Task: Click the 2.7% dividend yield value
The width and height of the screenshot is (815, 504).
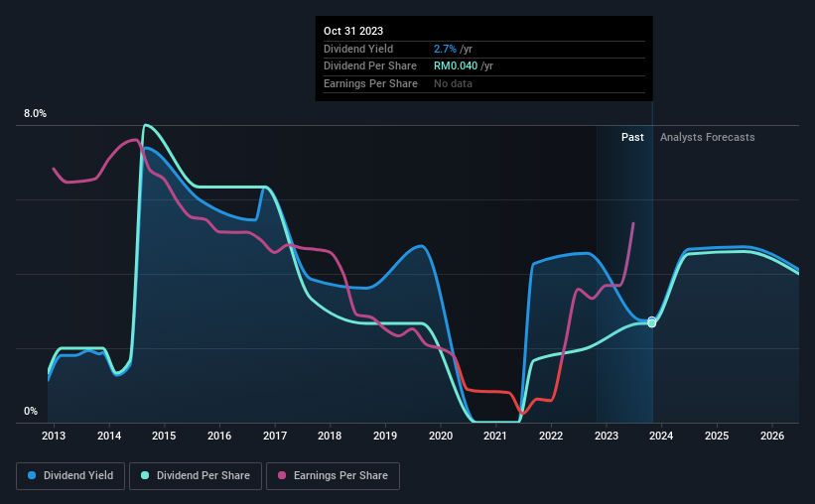Action: click(445, 49)
